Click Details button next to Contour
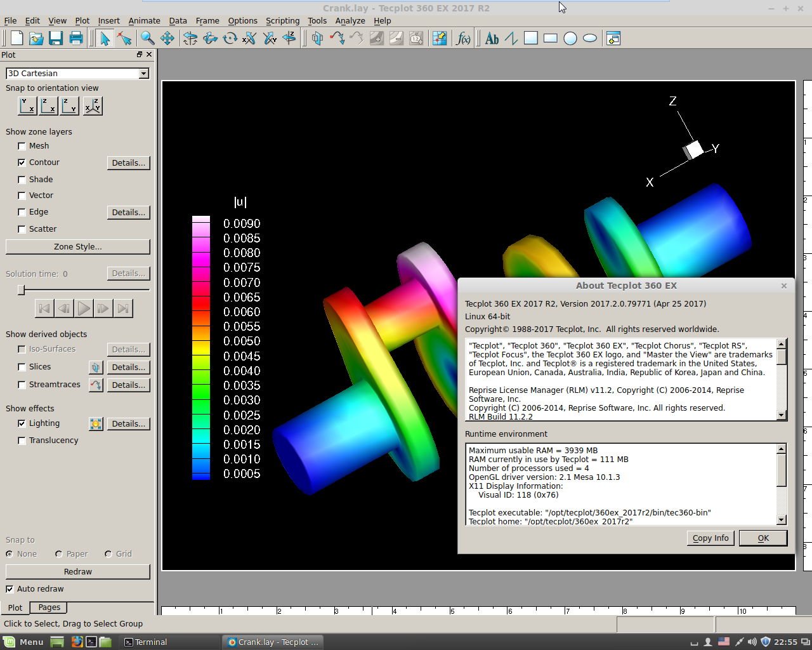This screenshot has width=812, height=650. (x=129, y=163)
